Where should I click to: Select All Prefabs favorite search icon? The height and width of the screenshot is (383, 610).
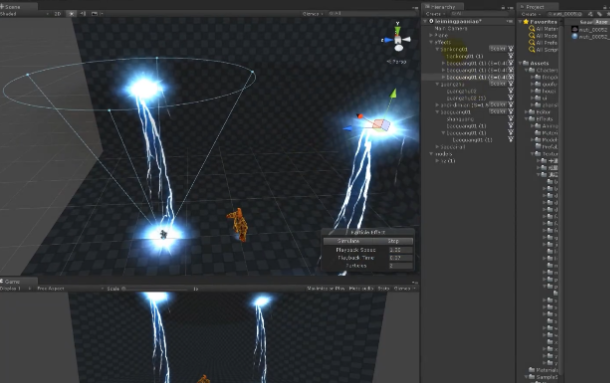531,42
